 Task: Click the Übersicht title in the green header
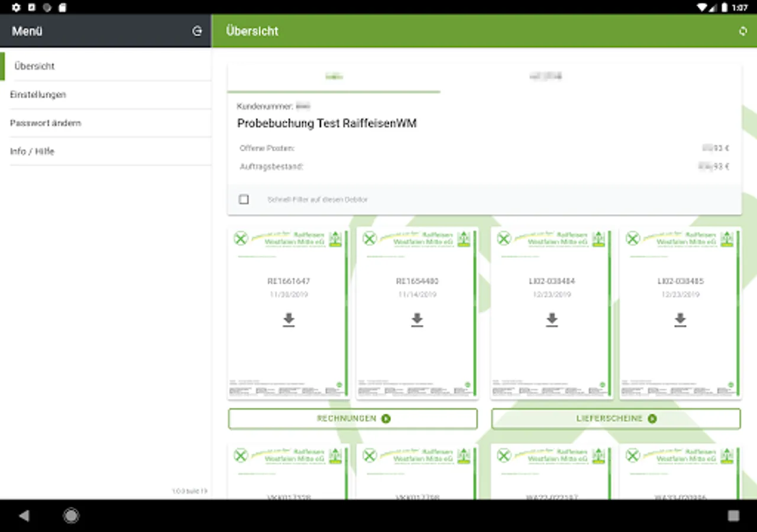tap(253, 31)
